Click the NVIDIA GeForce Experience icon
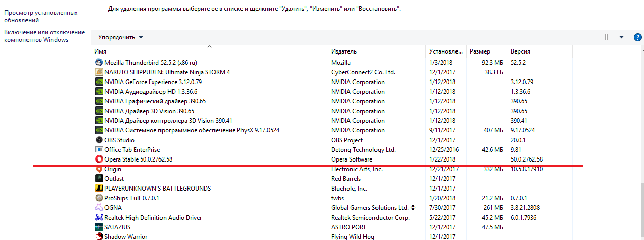Screen dimensions: 644x240 (x=99, y=82)
